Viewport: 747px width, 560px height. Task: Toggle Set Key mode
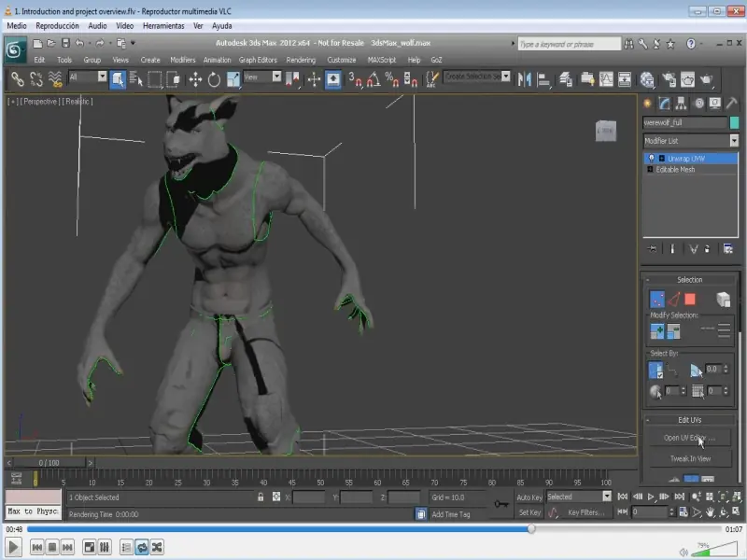[529, 512]
